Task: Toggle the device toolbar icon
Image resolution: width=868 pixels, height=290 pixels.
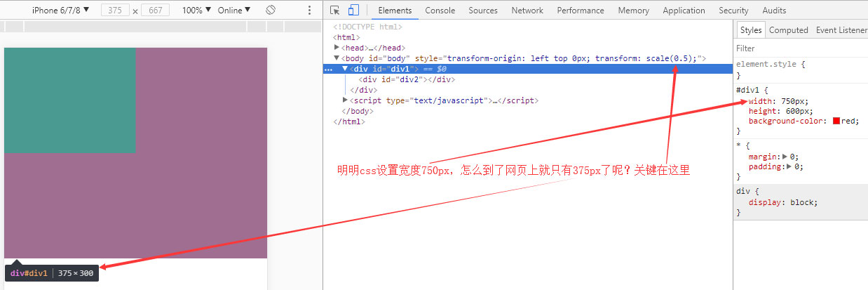Action: click(x=353, y=11)
